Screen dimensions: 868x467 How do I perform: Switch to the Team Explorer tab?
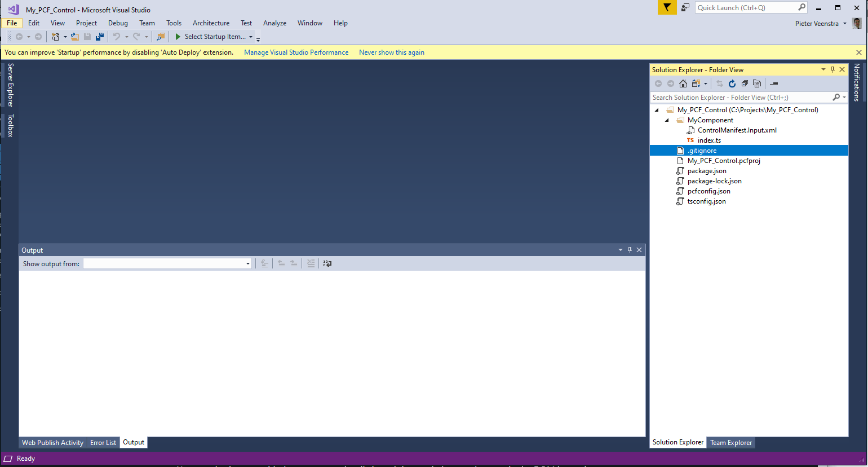[x=731, y=443]
